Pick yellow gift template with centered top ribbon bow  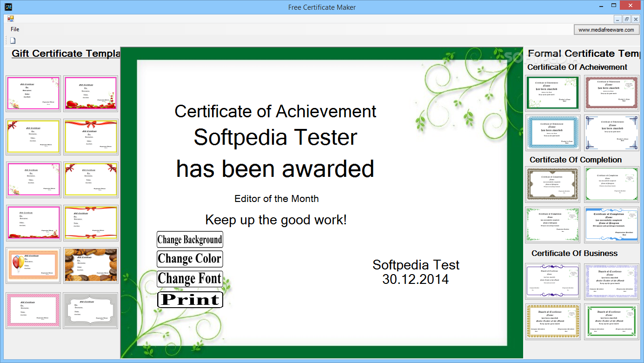click(91, 137)
